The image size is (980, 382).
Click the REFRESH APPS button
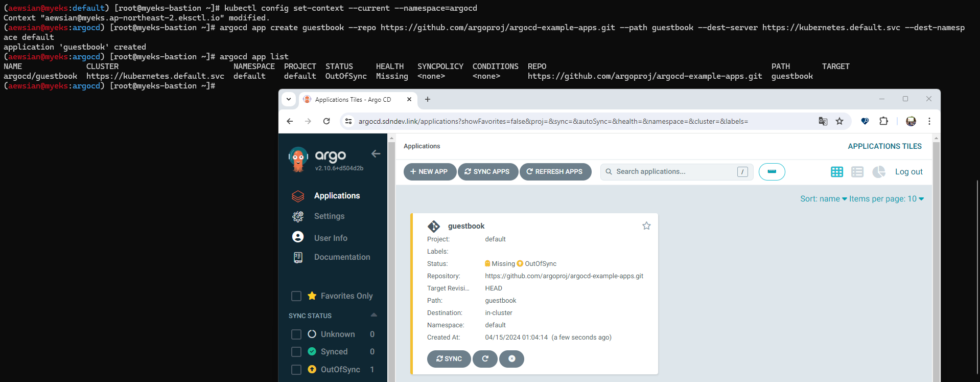click(x=555, y=172)
